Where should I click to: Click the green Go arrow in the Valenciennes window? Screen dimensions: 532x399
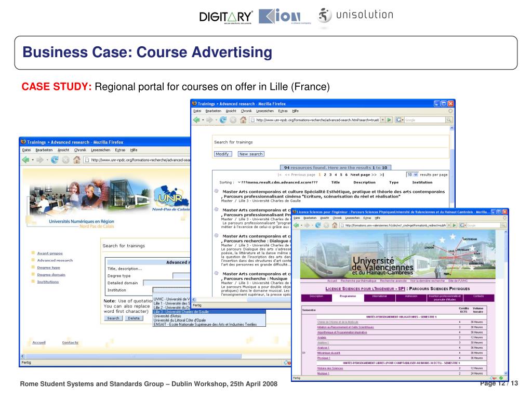(454, 225)
